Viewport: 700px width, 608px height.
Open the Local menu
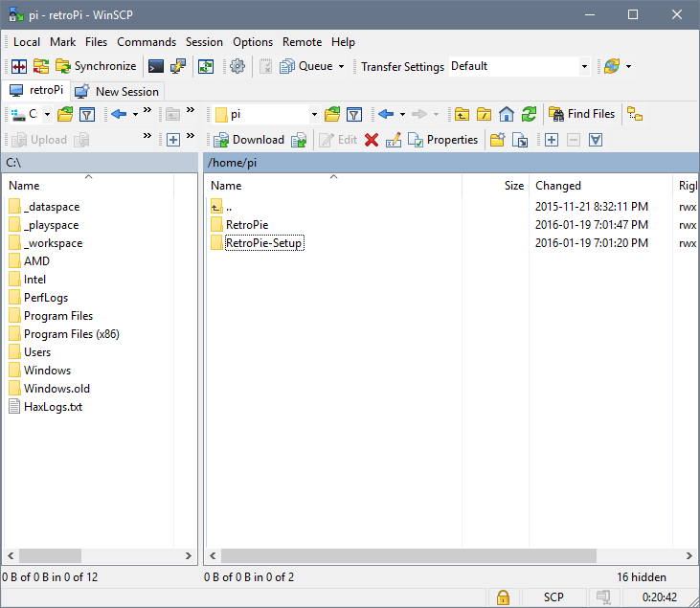(x=27, y=42)
